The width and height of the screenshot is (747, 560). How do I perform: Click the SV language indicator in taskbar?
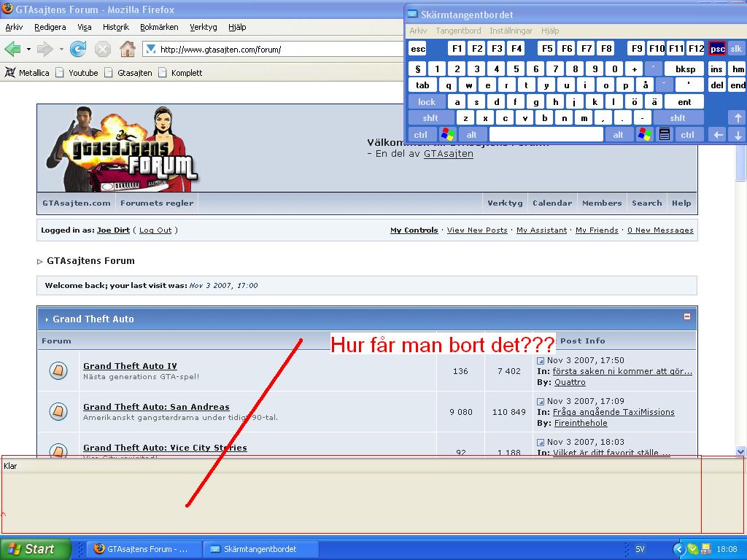pyautogui.click(x=640, y=549)
